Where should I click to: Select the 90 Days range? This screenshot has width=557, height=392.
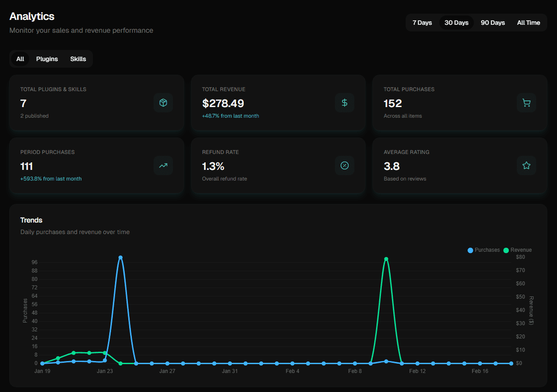coord(492,23)
